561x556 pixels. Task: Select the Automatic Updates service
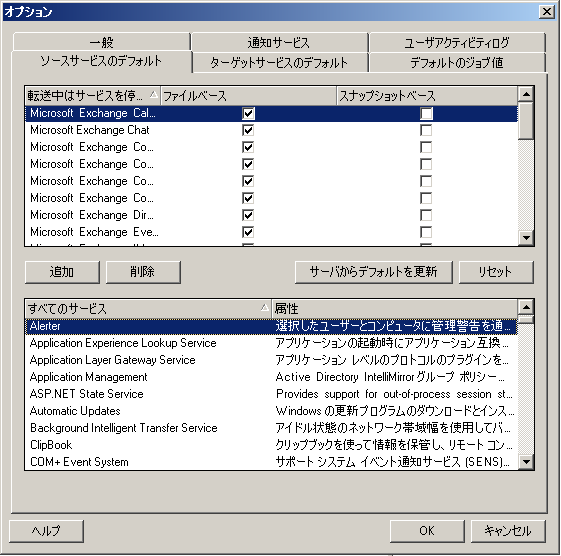272,411
